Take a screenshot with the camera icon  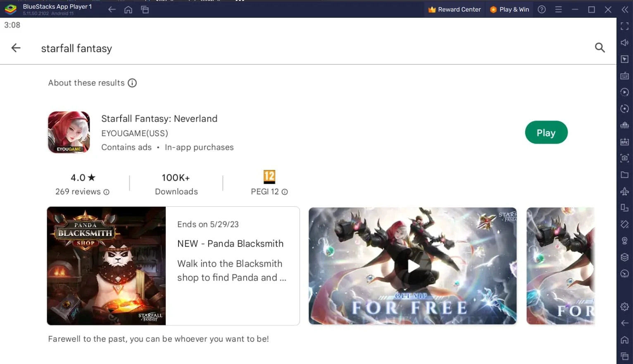(625, 158)
